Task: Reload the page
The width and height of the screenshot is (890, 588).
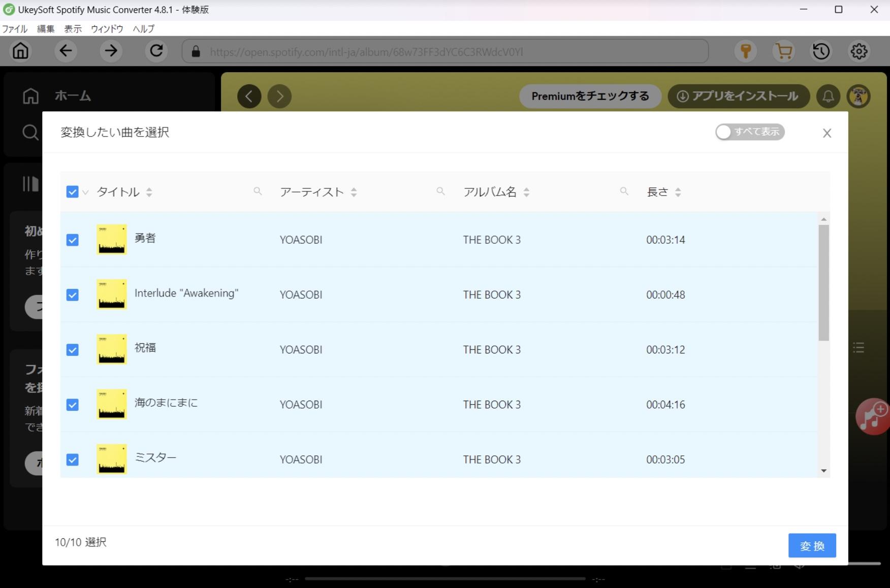Action: point(156,51)
